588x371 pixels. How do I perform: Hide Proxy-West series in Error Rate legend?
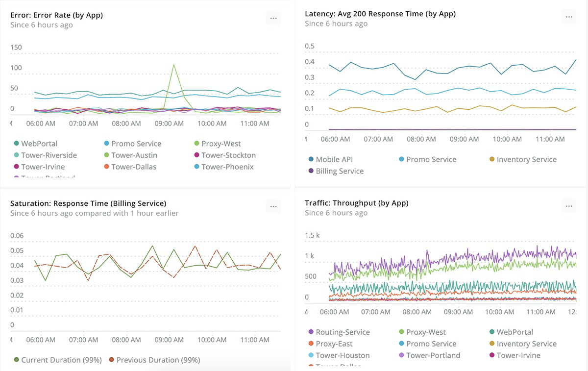pyautogui.click(x=218, y=144)
